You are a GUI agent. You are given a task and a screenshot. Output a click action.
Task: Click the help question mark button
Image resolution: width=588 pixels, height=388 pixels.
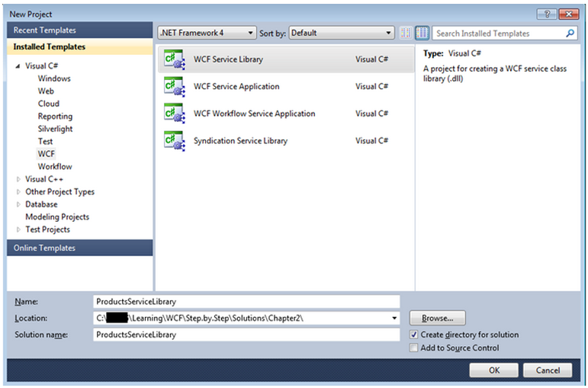click(x=547, y=14)
